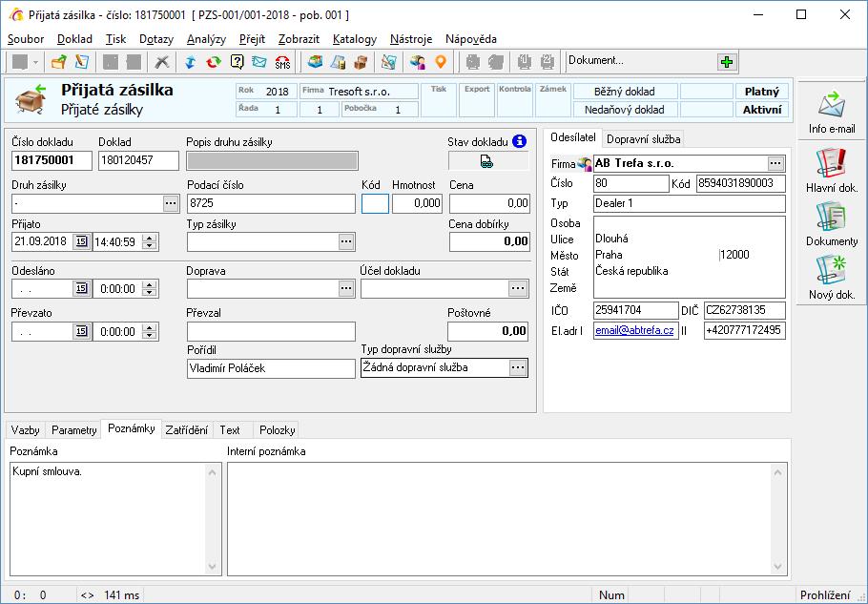
Task: Open the Odesláno date calendar picker
Action: [81, 288]
